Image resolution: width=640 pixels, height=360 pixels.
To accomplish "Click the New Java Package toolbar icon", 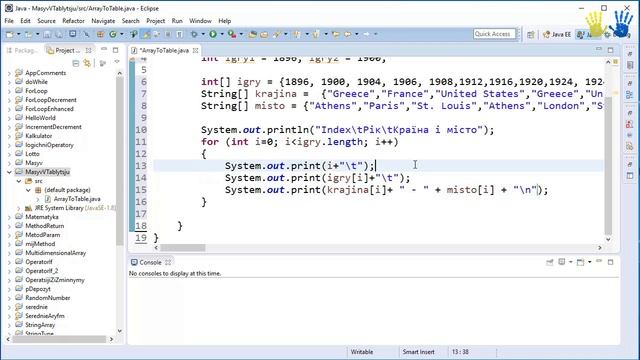I will click(100, 34).
